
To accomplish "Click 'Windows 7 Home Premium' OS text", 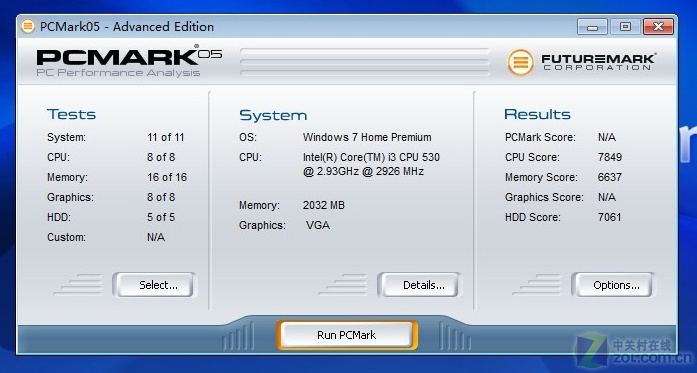I will coord(367,137).
